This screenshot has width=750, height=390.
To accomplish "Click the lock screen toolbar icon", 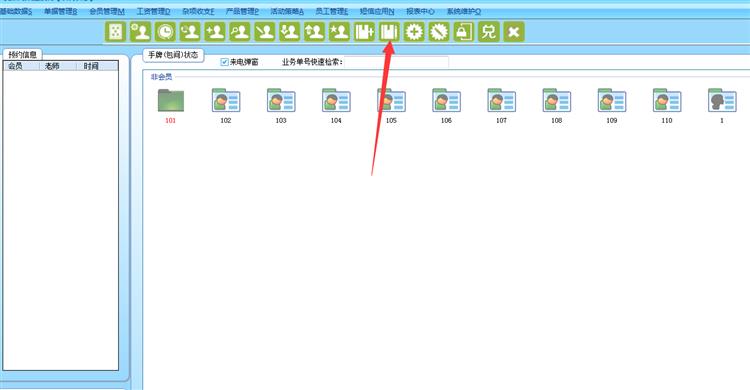I will [463, 32].
